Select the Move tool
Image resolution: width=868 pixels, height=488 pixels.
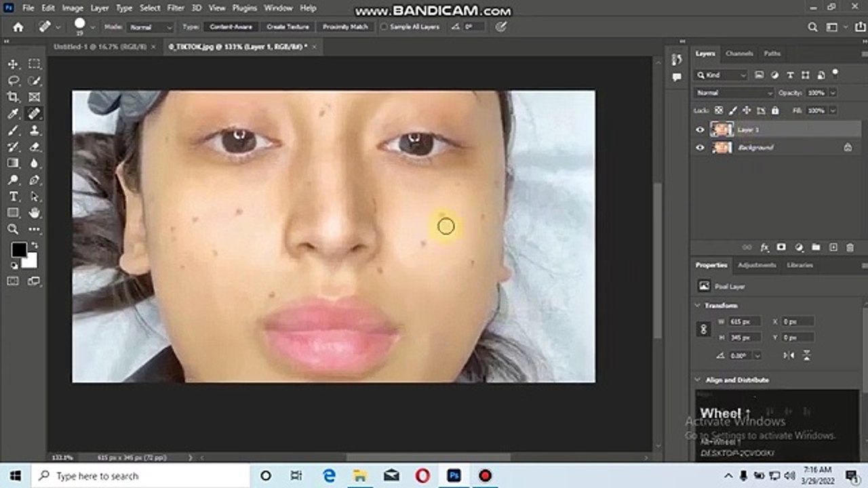pos(13,64)
